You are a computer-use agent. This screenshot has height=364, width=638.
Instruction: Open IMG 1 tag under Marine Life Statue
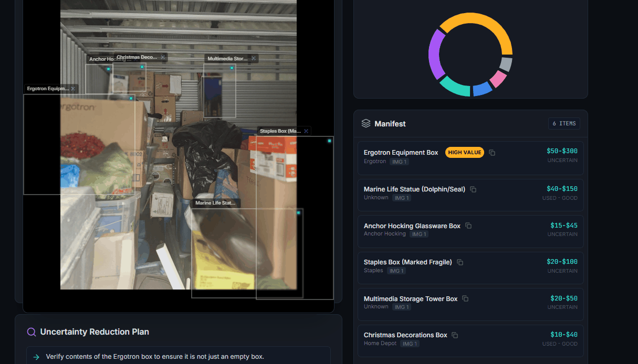tap(402, 198)
